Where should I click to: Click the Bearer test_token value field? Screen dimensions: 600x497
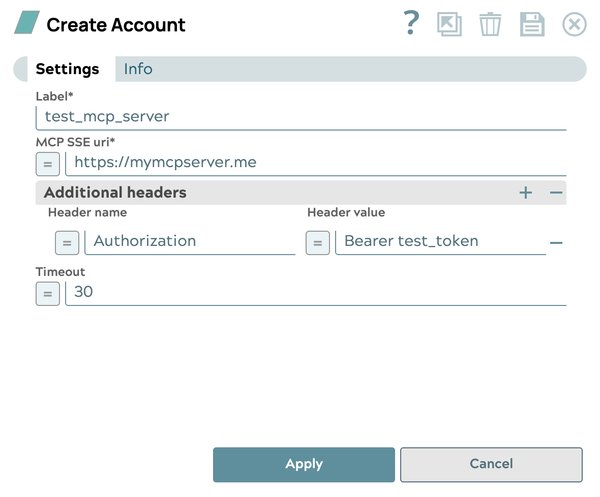tap(440, 241)
